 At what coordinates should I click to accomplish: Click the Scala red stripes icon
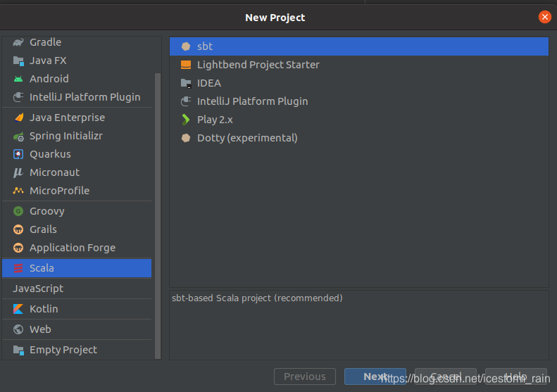pos(18,268)
